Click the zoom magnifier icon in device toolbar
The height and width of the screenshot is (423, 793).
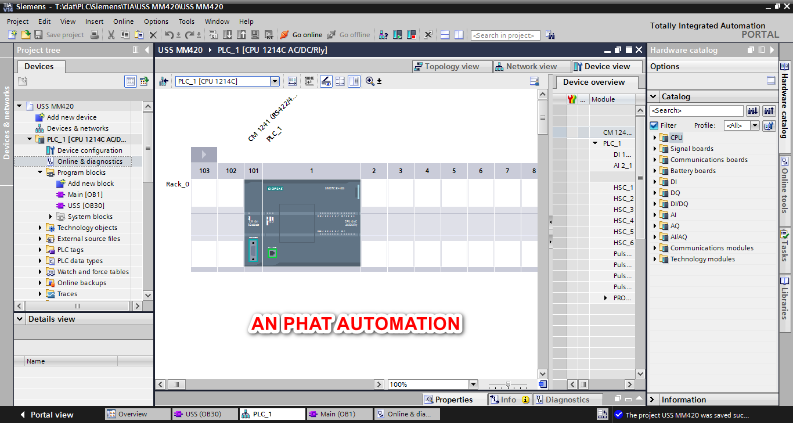coord(370,81)
